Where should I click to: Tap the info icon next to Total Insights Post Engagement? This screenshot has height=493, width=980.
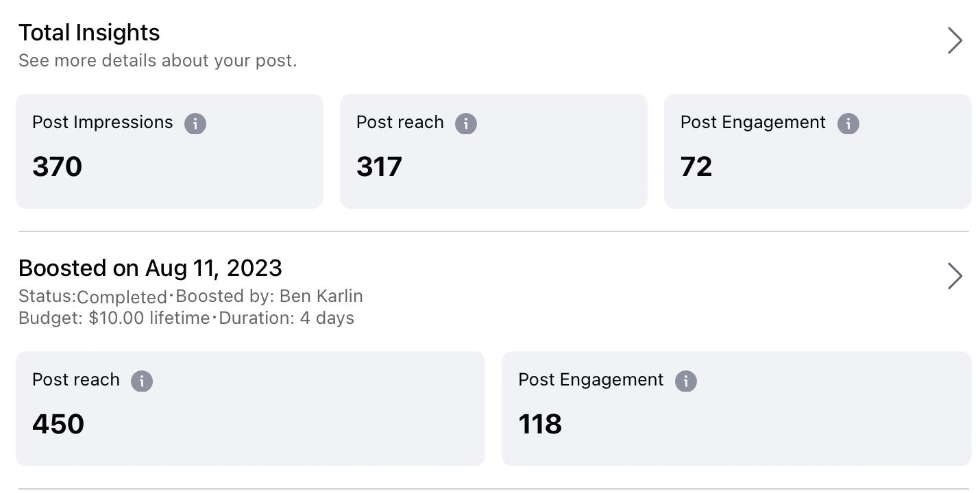(x=848, y=123)
